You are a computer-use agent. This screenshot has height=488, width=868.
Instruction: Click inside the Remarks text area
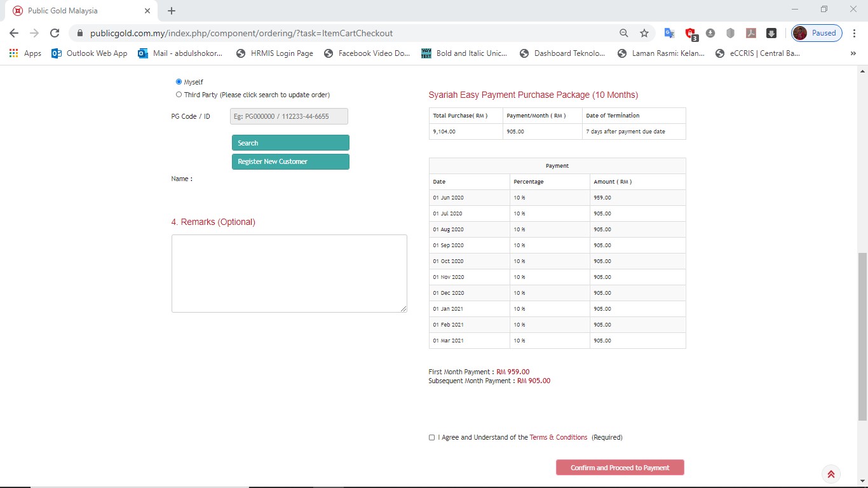(x=289, y=273)
